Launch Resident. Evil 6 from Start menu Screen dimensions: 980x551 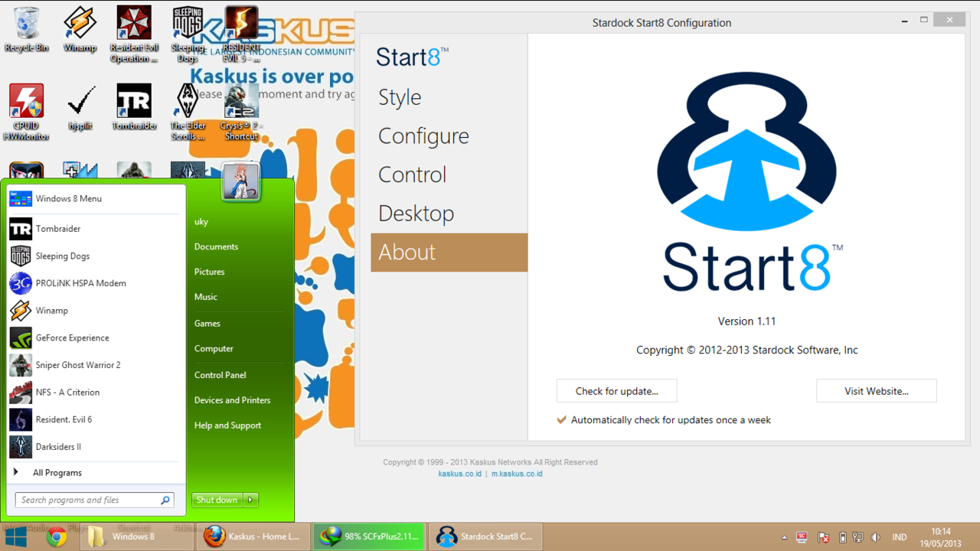96,419
